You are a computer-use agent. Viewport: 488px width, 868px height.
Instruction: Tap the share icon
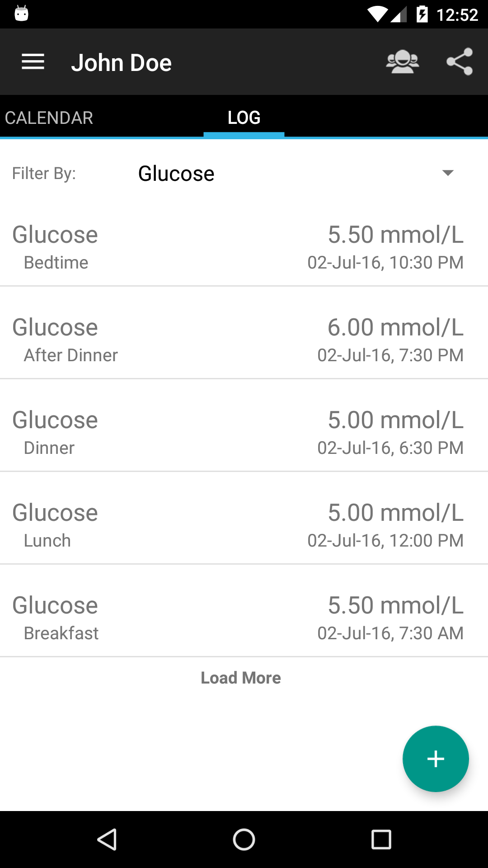coord(459,62)
